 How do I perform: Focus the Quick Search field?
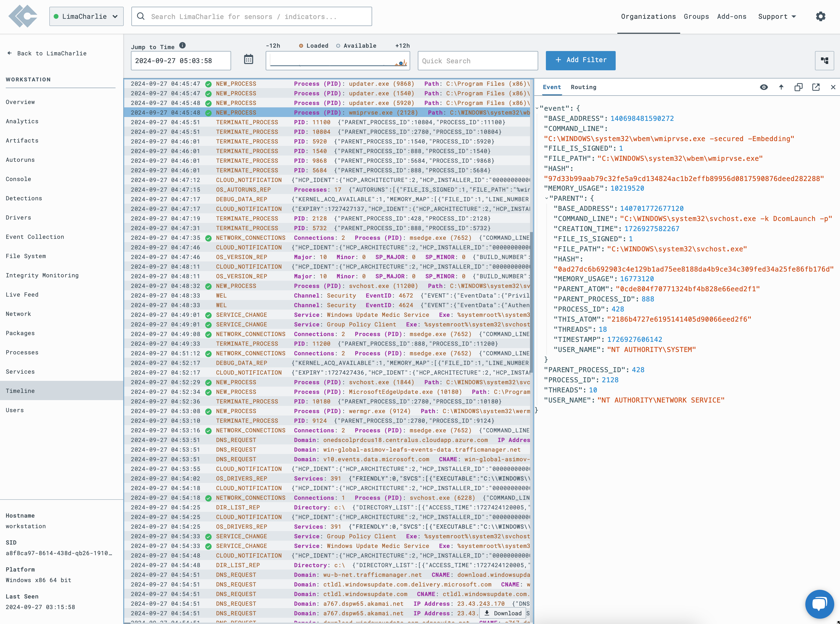click(478, 61)
